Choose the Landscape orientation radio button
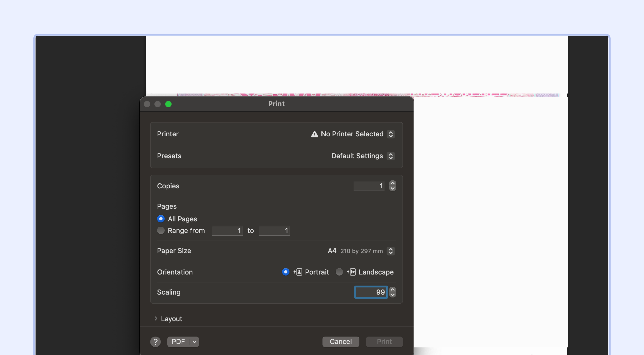The height and width of the screenshot is (355, 644). pyautogui.click(x=339, y=272)
